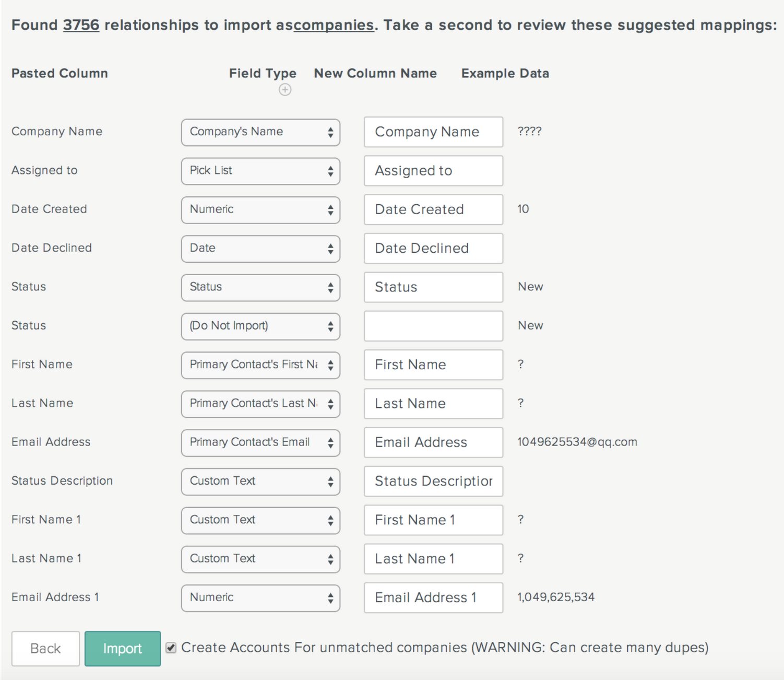This screenshot has height=680, width=784.
Task: Open Numeric dropdown for Email Address 1
Action: point(260,598)
